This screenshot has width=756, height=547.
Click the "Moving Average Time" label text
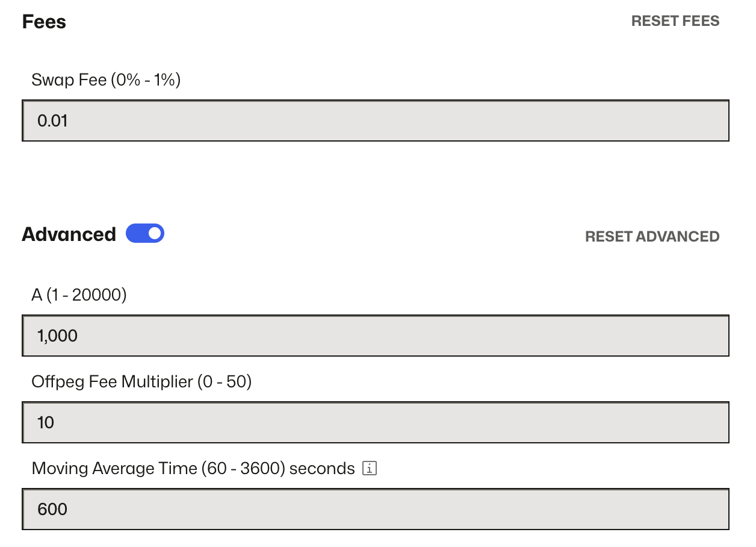point(114,468)
